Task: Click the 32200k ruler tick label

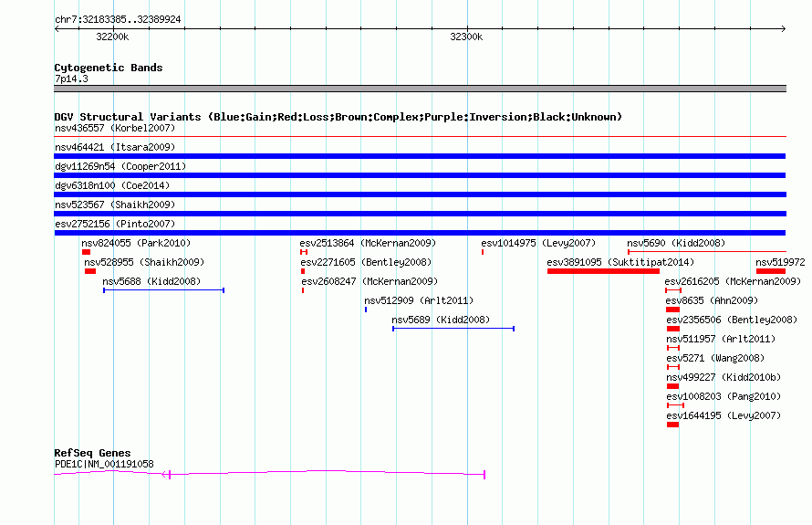Action: pyautogui.click(x=112, y=37)
